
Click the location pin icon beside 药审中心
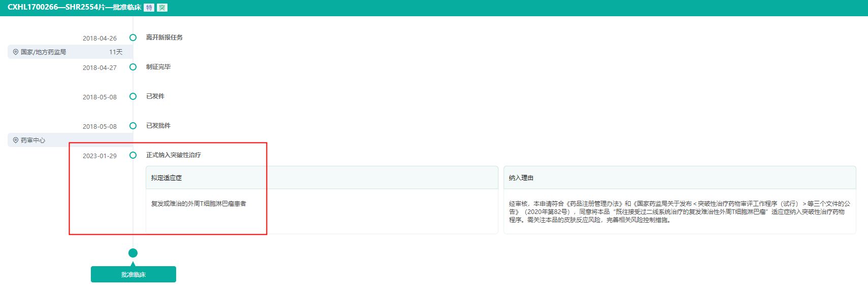[x=16, y=140]
